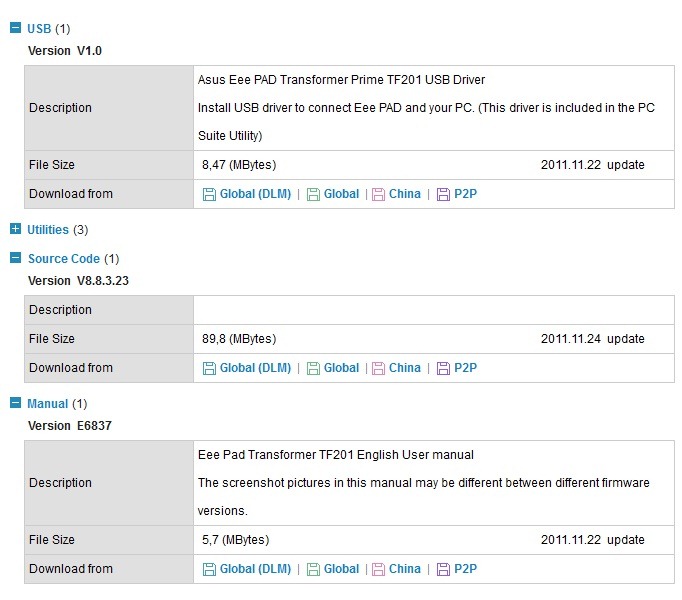Click the pink China disk icon for USB driver
Viewport: 682px width, 600px height.
pos(378,194)
